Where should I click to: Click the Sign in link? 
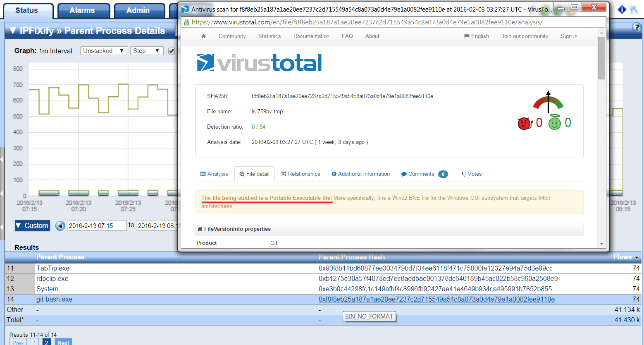569,36
